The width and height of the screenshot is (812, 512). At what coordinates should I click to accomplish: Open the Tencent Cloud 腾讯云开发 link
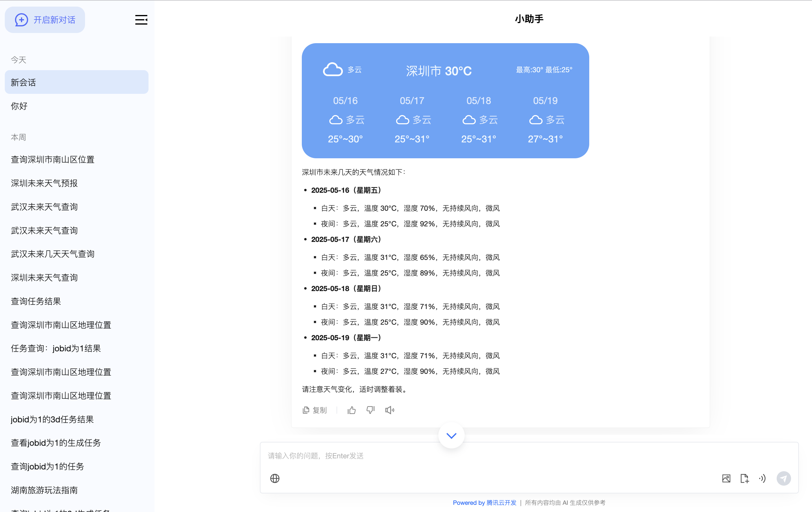point(501,502)
